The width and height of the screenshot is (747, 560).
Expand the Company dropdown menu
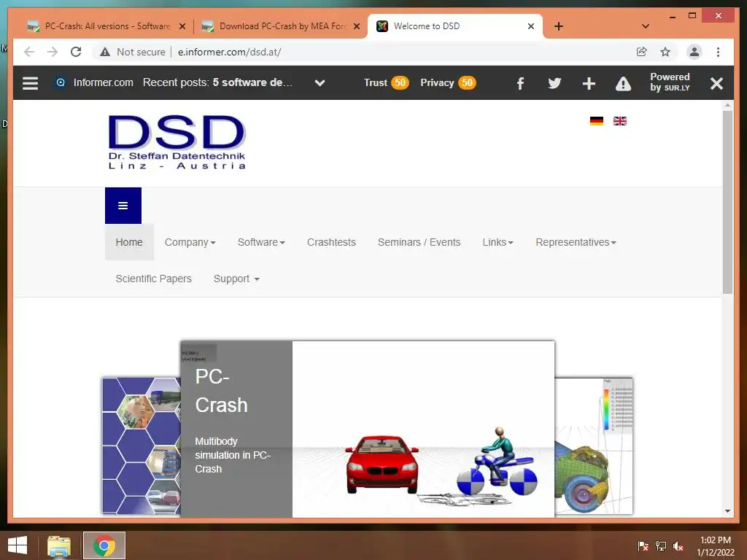click(x=190, y=242)
